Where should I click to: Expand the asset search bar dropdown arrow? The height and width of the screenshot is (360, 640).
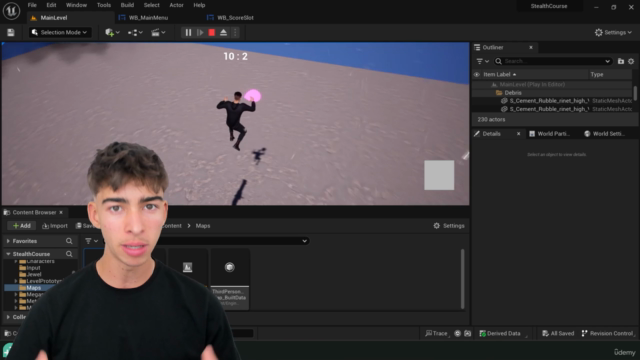[x=304, y=241]
